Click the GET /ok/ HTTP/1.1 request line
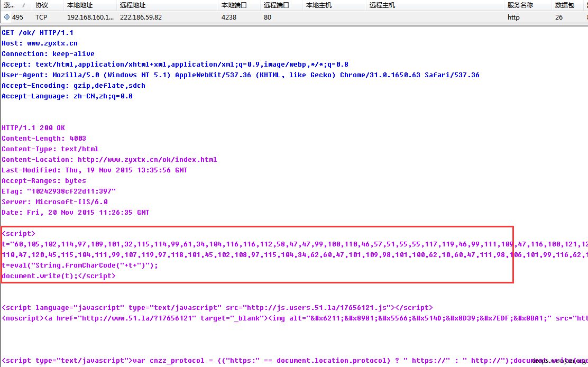Image resolution: width=588 pixels, height=367 pixels. tap(38, 33)
